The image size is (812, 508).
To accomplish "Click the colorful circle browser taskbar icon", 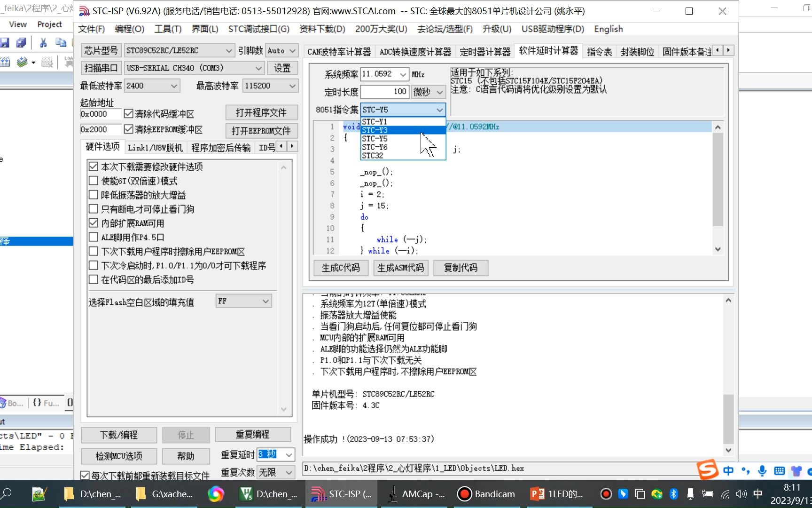I will click(216, 494).
